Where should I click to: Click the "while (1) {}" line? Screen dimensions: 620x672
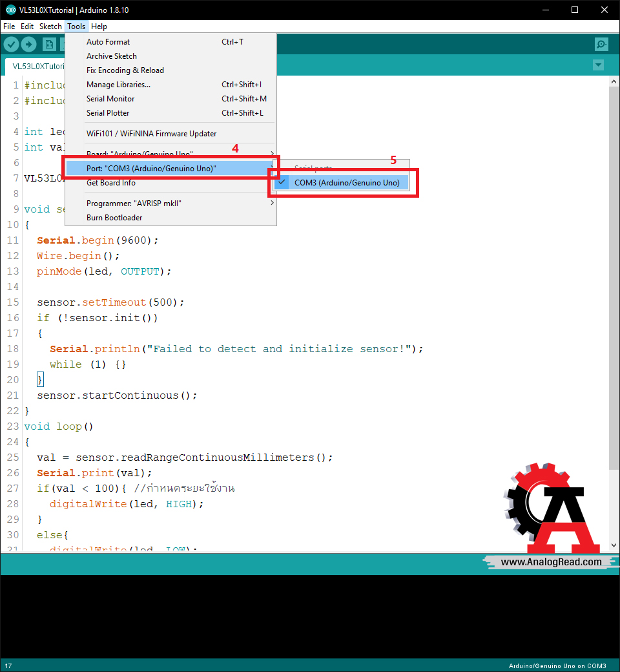pos(87,364)
